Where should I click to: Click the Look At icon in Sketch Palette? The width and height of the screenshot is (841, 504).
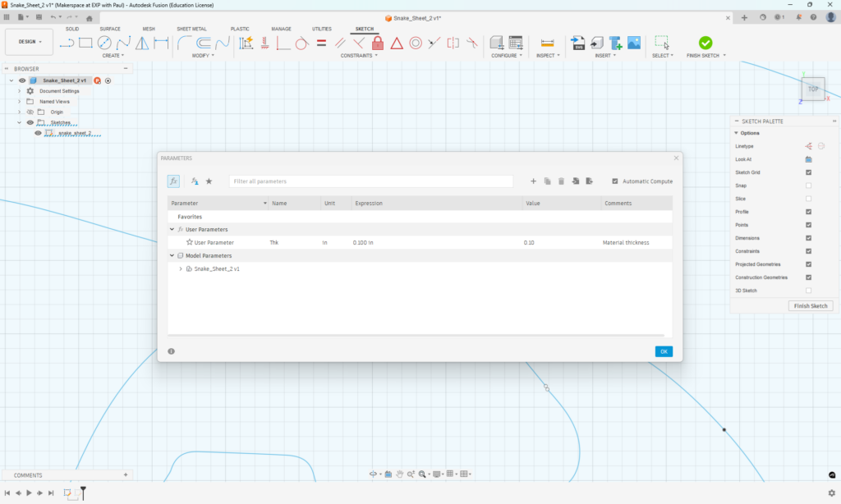tap(808, 158)
